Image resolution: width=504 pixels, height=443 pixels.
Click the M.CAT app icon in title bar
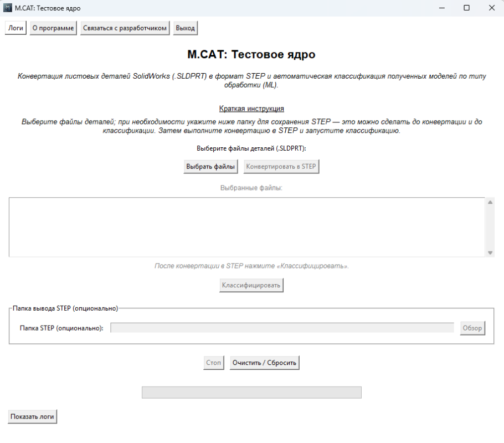click(x=7, y=8)
